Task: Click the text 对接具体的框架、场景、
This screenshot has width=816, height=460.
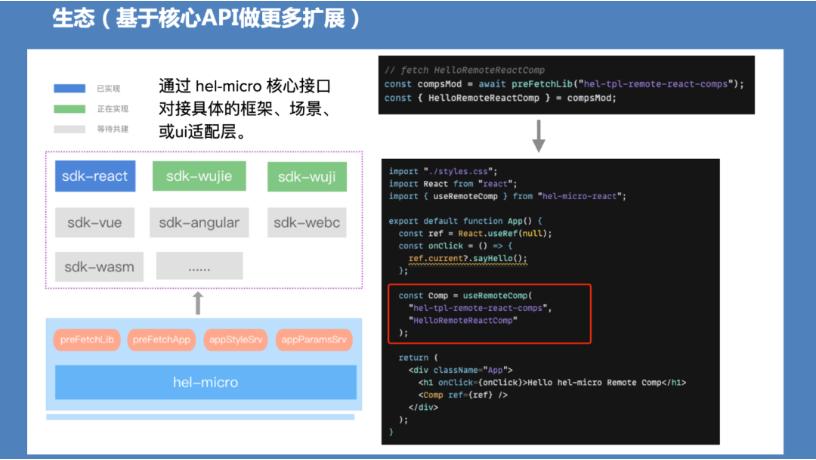Action: click(x=245, y=109)
